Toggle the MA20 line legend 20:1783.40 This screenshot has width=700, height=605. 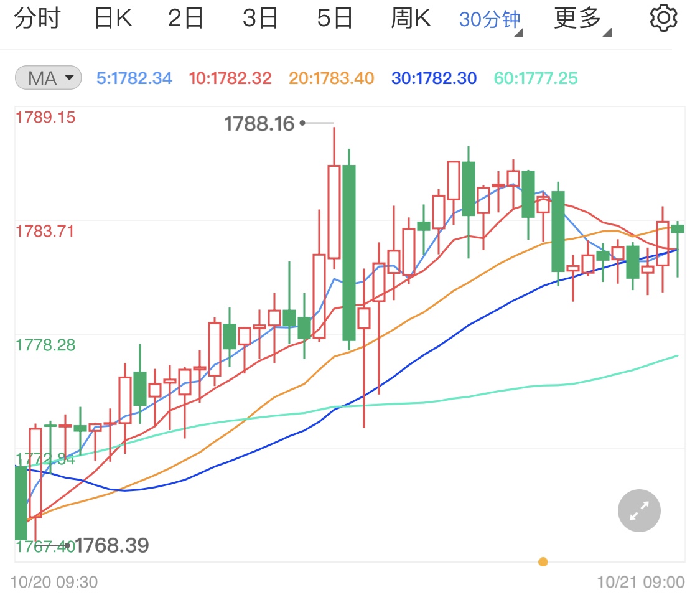330,77
